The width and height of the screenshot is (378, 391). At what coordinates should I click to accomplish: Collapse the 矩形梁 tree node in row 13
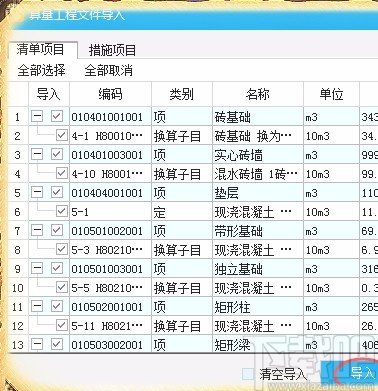point(37,344)
